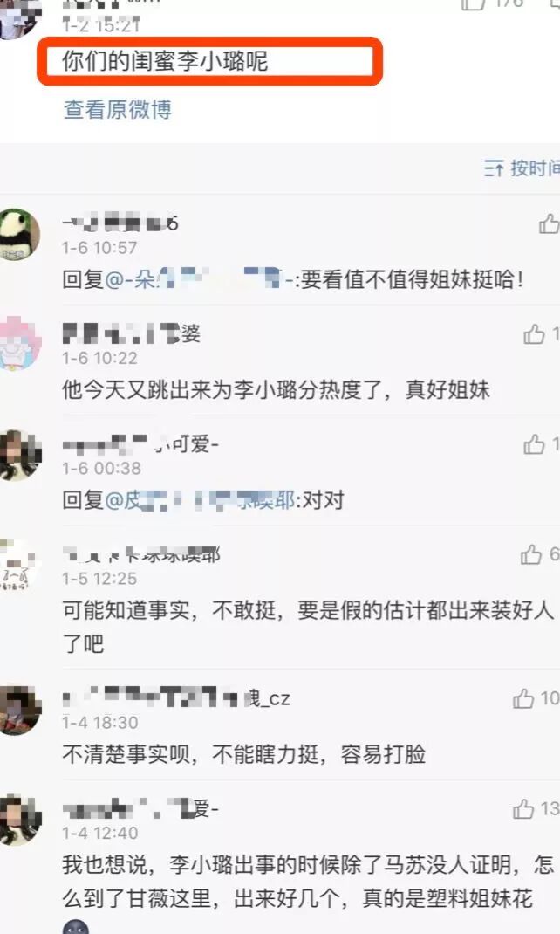Image resolution: width=560 pixels, height=934 pixels.
Task: Like the 1-6 10:57 comment
Action: 549,224
